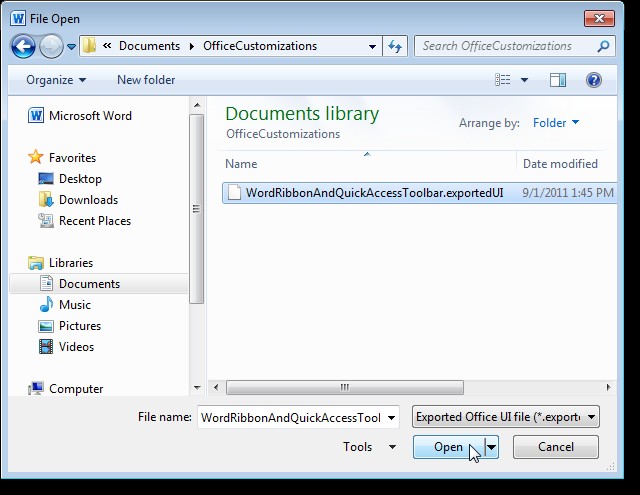
Task: Click the Libraries folder icon
Action: pyautogui.click(x=36, y=263)
